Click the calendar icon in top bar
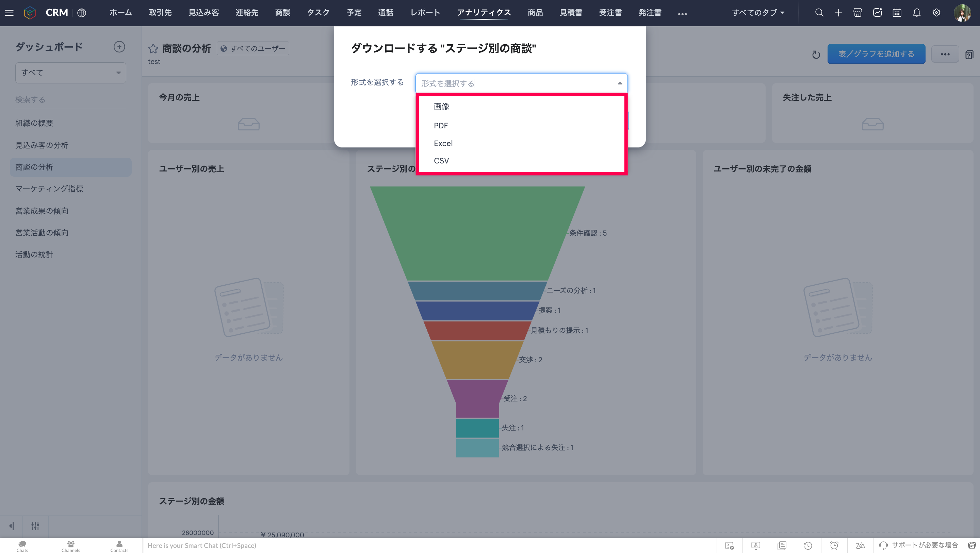Viewport: 980px width, 553px height. (897, 13)
